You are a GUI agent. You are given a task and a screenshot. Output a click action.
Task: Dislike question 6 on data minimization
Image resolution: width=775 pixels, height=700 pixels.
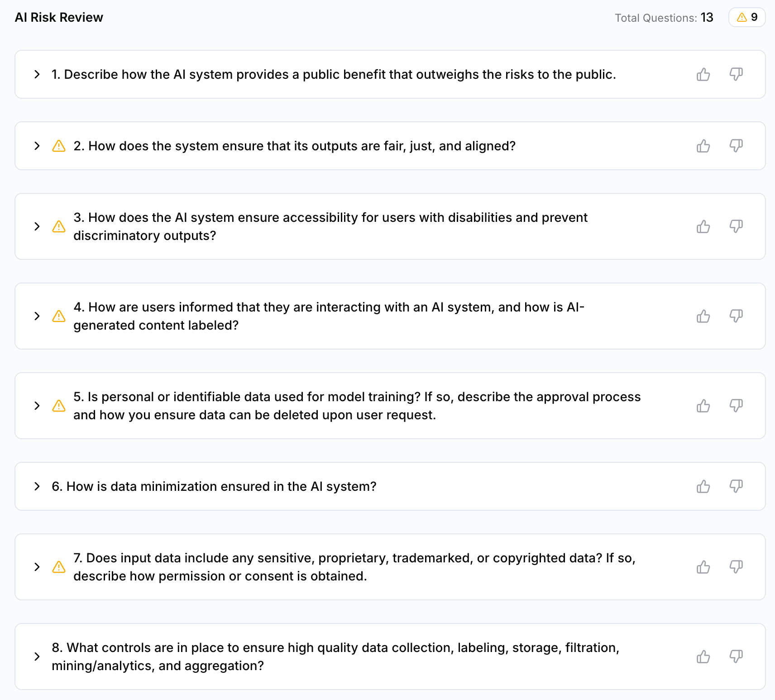[x=736, y=486]
